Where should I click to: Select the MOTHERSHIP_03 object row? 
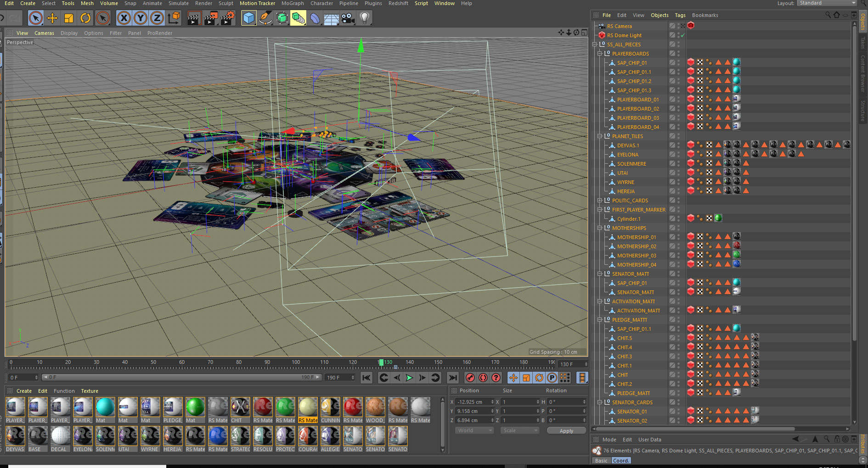pyautogui.click(x=637, y=256)
